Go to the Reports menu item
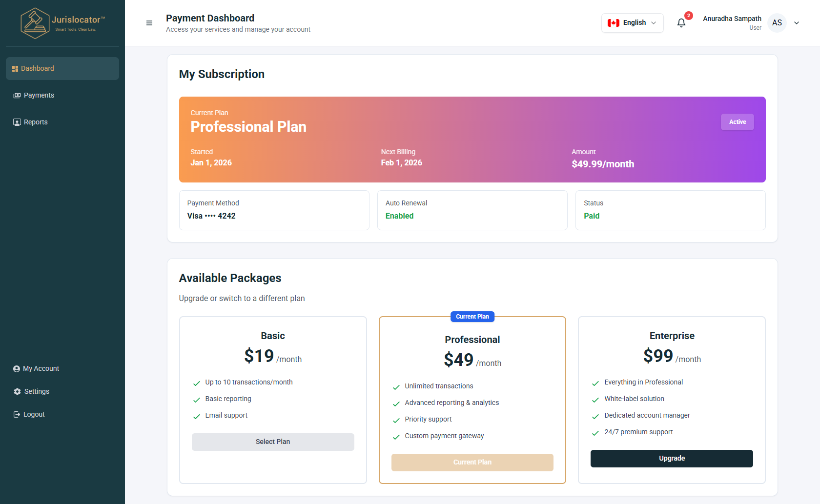The height and width of the screenshot is (504, 820). point(36,122)
